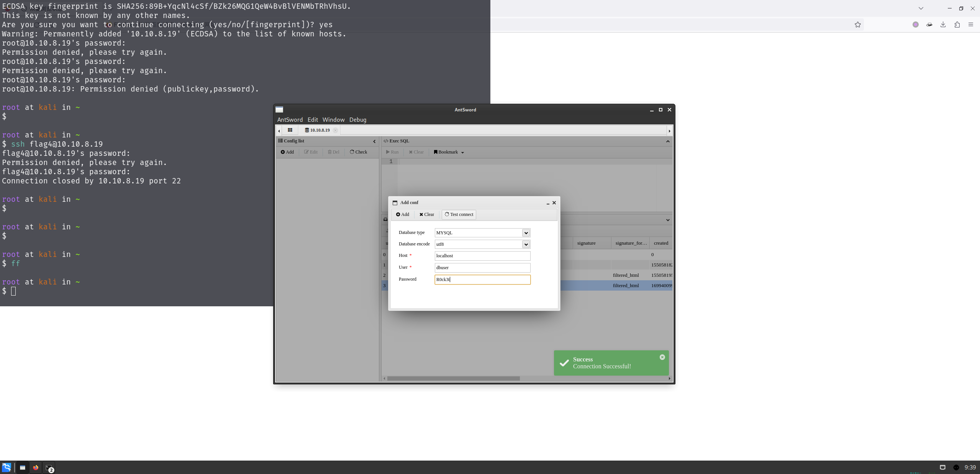
Task: Open the Window menu in AntSword
Action: [333, 120]
